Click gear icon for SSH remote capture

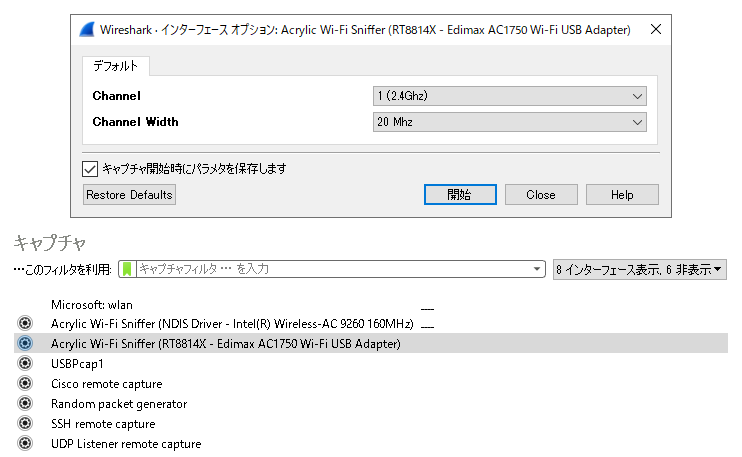(x=25, y=423)
